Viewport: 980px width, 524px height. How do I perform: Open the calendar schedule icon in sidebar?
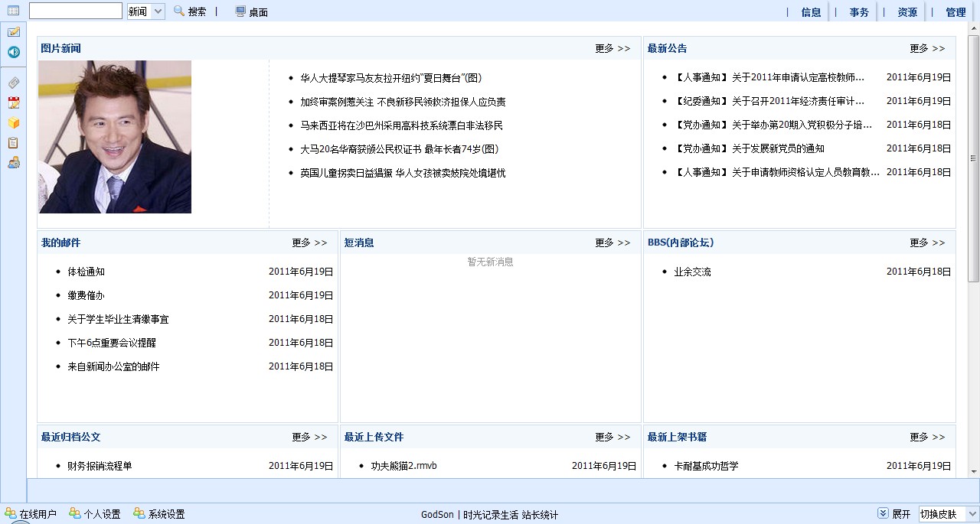tap(14, 103)
